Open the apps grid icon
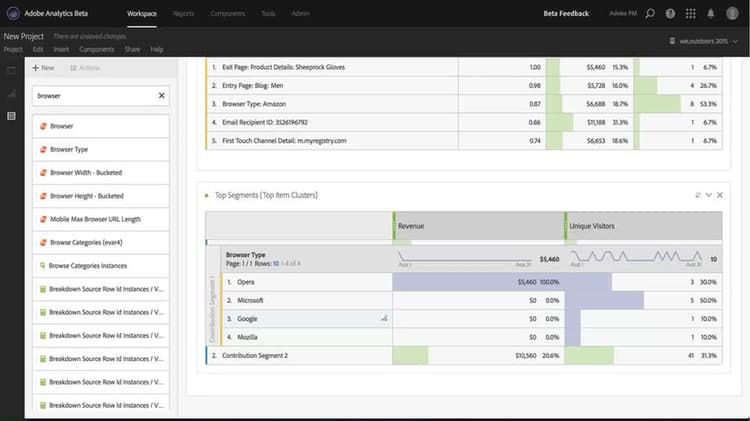 [x=690, y=13]
